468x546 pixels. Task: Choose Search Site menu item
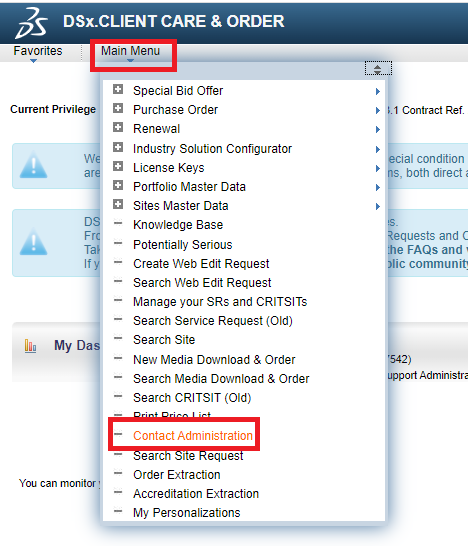pyautogui.click(x=164, y=340)
